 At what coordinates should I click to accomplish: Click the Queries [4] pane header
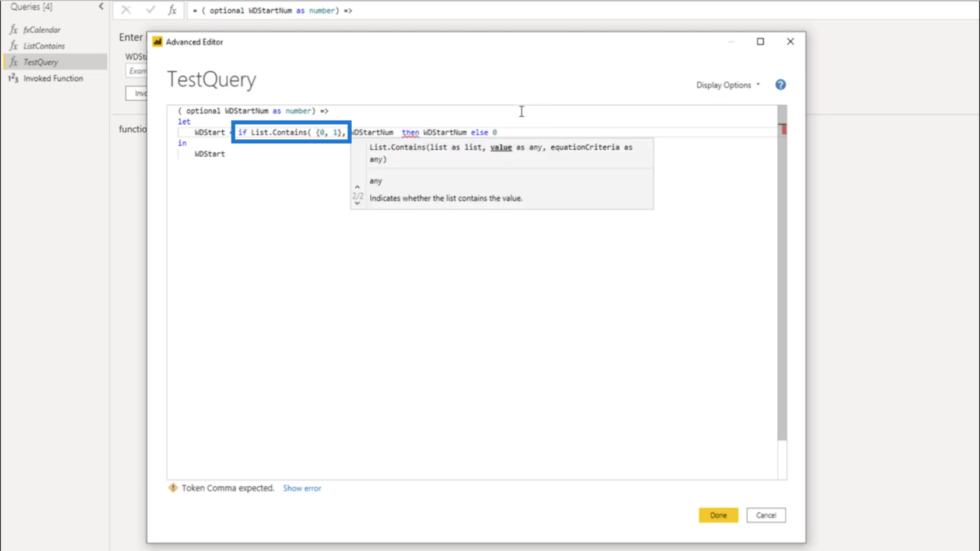[x=31, y=7]
